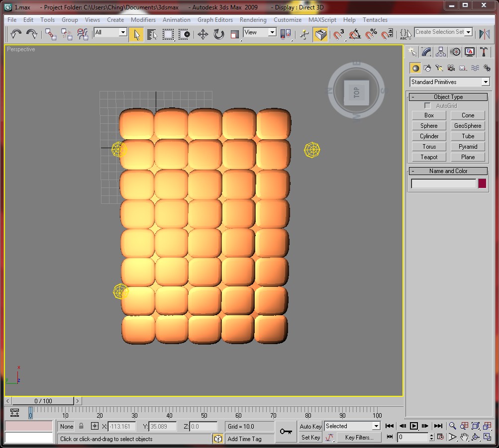This screenshot has height=448, width=499.
Task: Open the object color swatch
Action: (482, 183)
